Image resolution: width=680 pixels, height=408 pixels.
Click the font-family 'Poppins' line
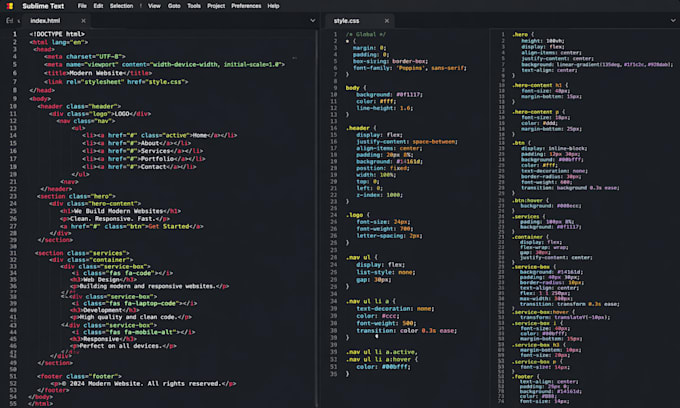(410, 68)
